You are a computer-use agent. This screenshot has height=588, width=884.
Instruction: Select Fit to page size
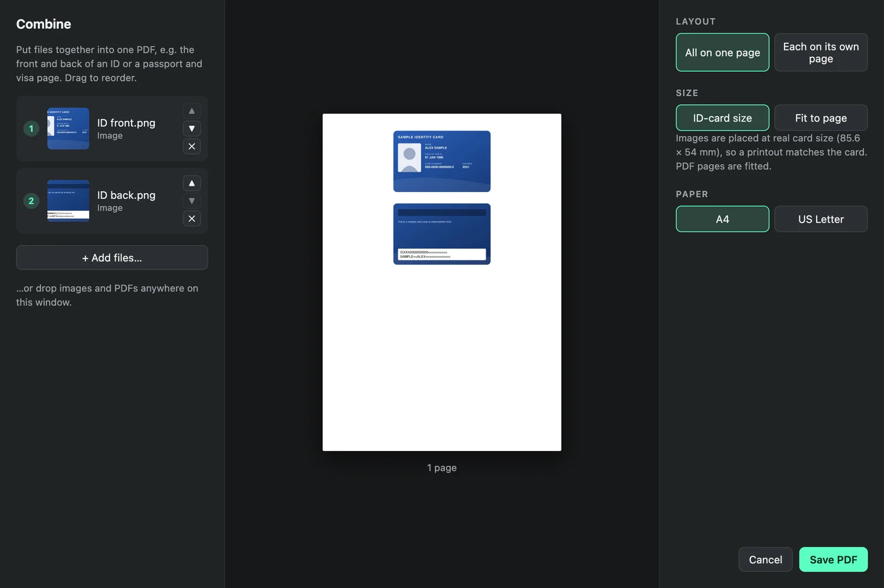(821, 118)
